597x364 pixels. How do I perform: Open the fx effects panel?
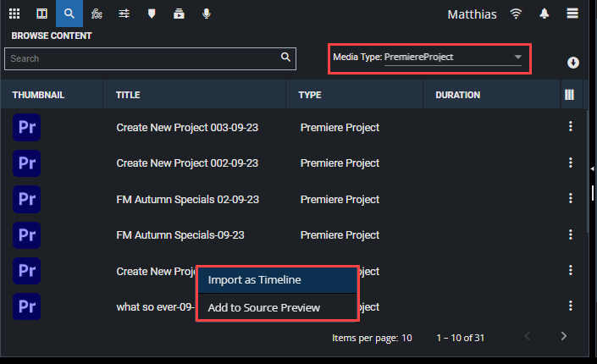point(97,14)
